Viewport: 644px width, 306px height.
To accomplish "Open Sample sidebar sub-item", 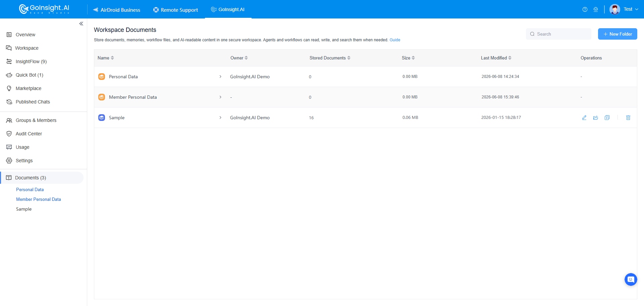I will click(x=24, y=209).
